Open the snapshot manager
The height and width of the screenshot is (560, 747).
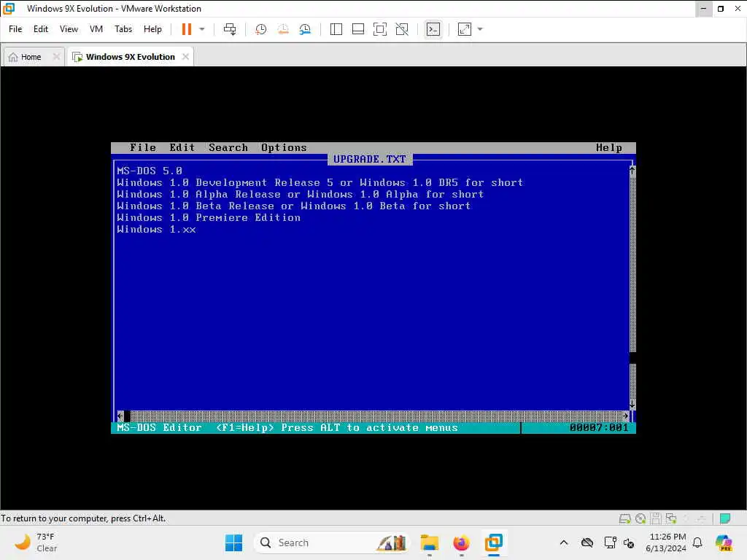(x=305, y=29)
